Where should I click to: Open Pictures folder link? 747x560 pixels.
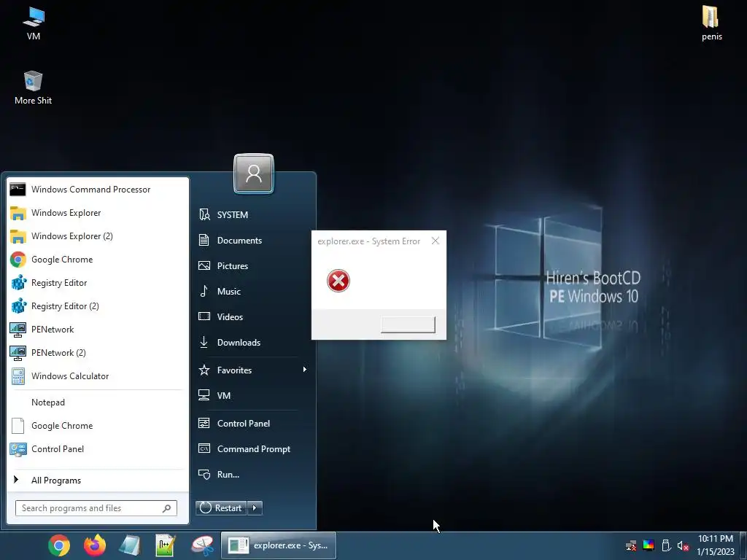point(252,265)
